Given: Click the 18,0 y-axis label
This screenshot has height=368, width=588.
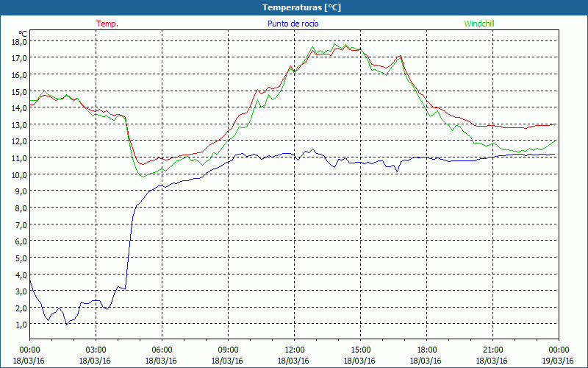Looking at the screenshot, I should pos(19,42).
